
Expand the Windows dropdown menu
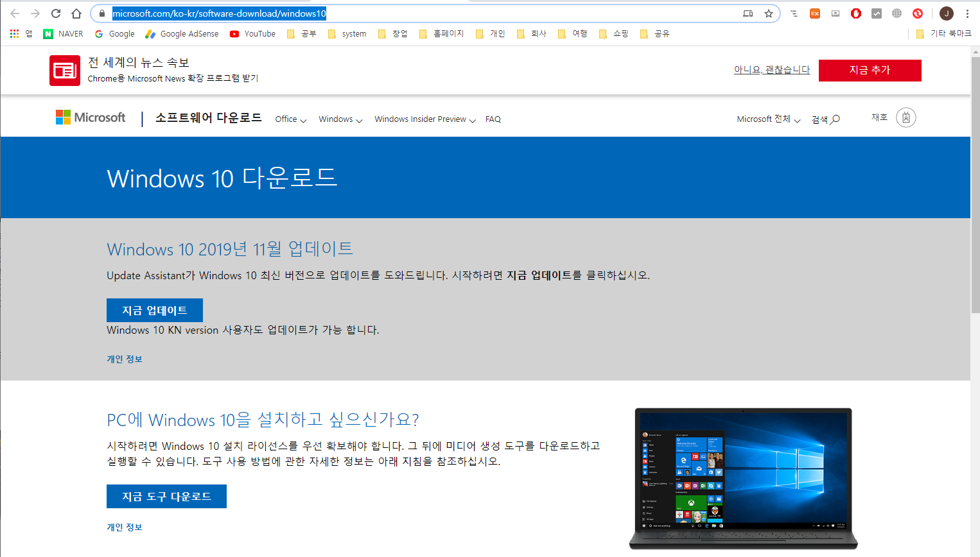(x=341, y=119)
